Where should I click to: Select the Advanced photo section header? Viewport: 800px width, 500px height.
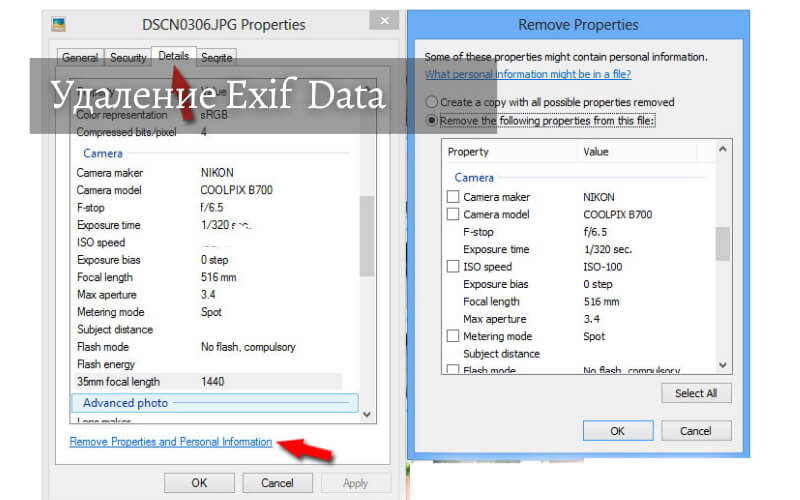pos(215,403)
